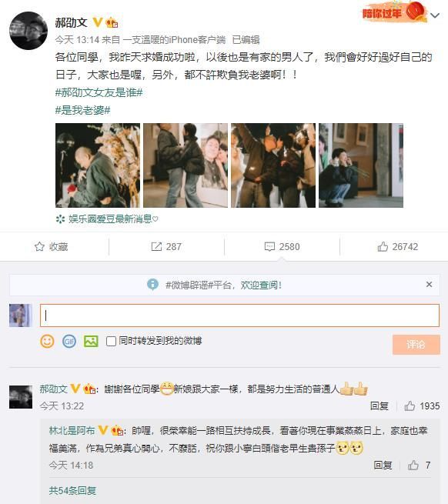Image resolution: width=448 pixels, height=504 pixels.
Task: Submit with the orange 评论 button
Action: coord(416,345)
